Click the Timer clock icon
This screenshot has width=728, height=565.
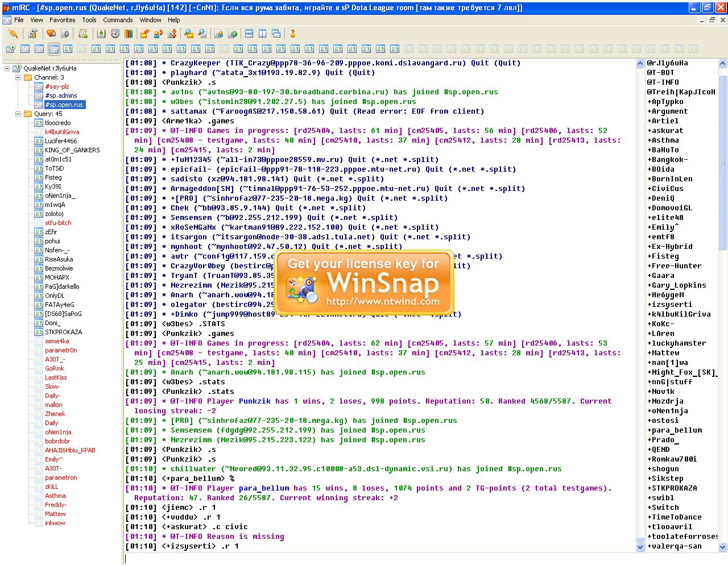[x=115, y=34]
